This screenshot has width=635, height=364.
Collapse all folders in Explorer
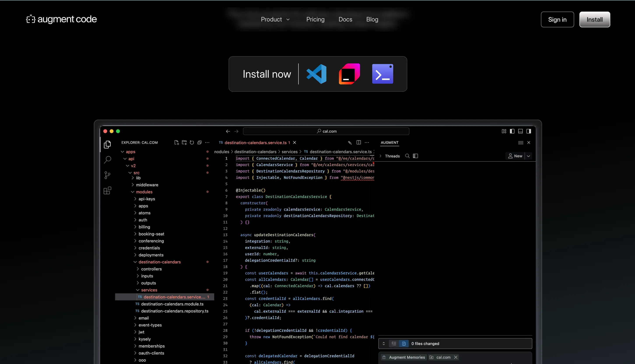(200, 142)
